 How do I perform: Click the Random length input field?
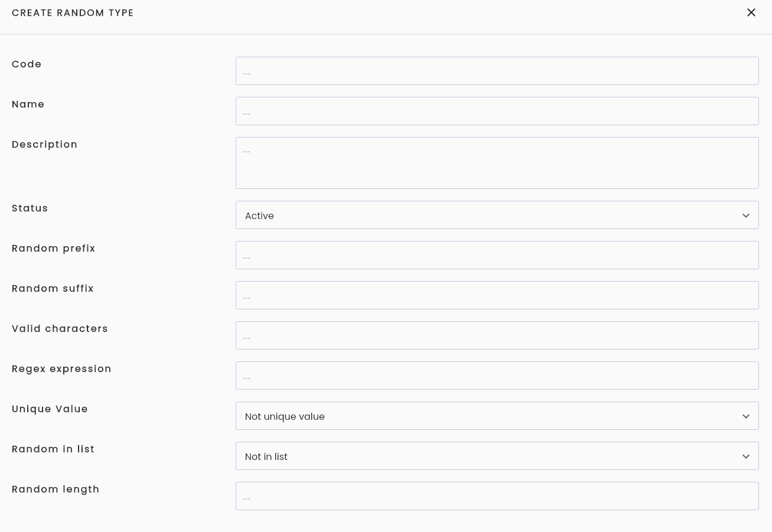pyautogui.click(x=497, y=496)
